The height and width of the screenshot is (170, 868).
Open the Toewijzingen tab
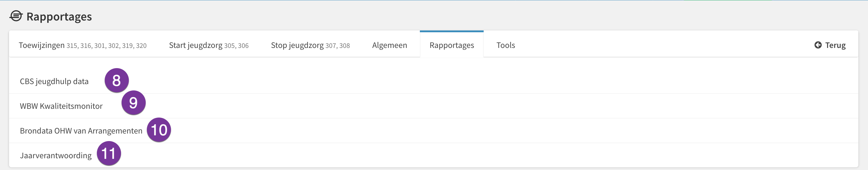pyautogui.click(x=82, y=45)
